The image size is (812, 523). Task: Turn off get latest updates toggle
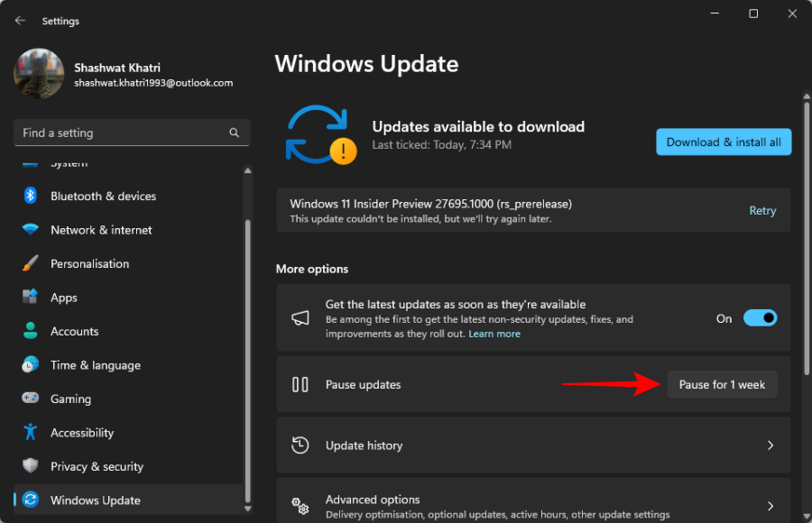tap(760, 318)
